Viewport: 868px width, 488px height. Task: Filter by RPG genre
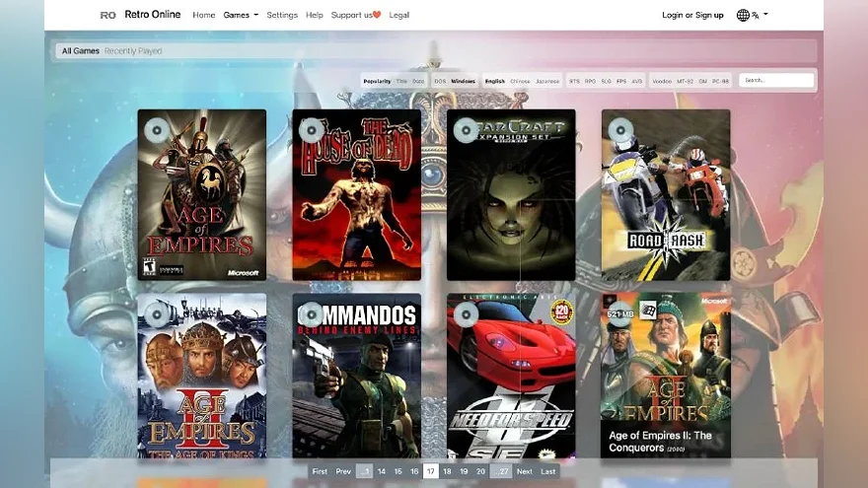click(590, 81)
